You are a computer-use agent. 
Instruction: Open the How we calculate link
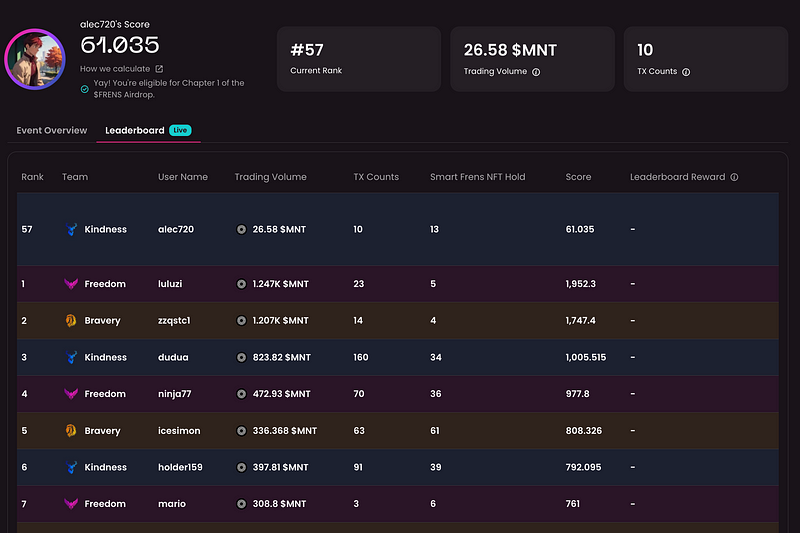pos(115,69)
